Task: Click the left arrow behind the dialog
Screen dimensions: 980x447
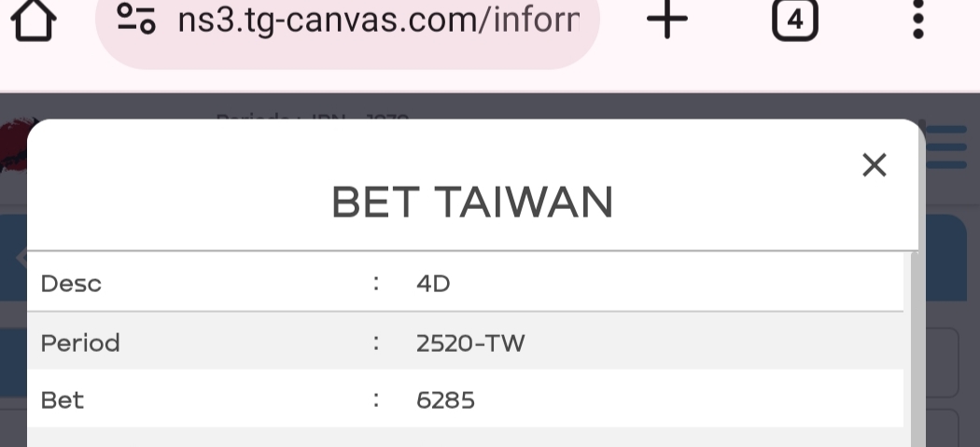Action: pyautogui.click(x=21, y=258)
